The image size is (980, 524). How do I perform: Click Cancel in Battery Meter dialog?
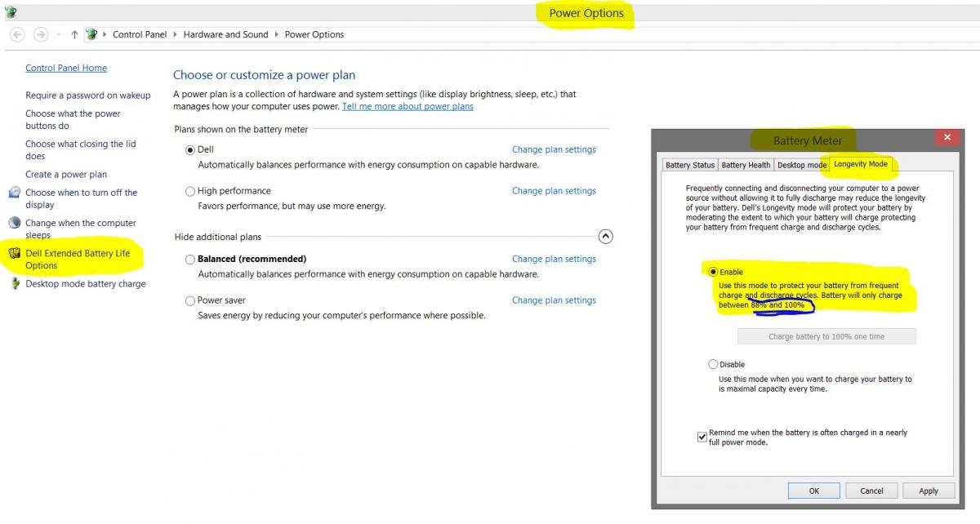click(871, 491)
